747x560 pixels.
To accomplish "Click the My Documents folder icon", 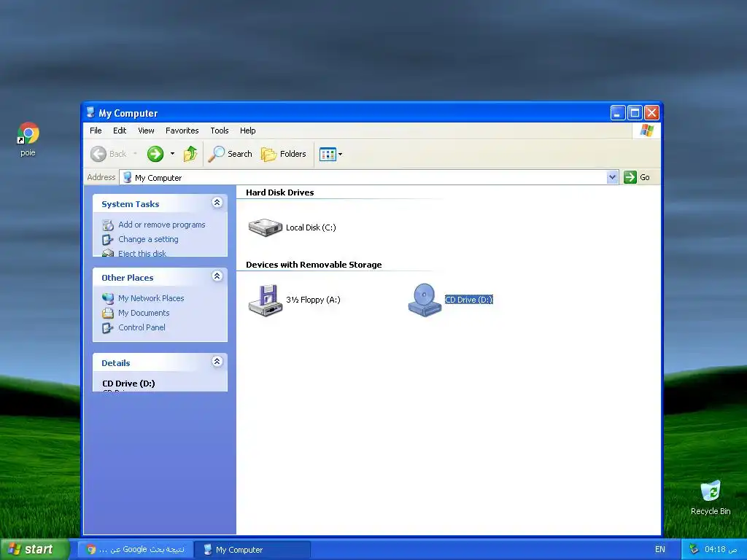I will 108,314.
